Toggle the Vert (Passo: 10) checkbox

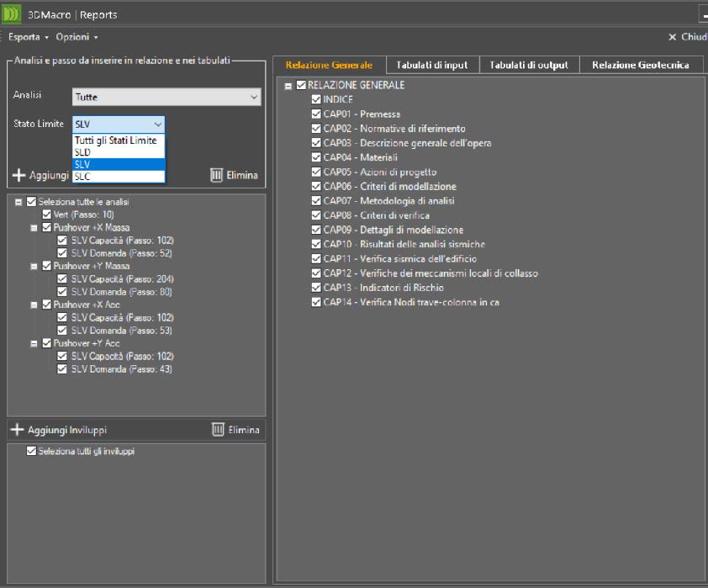[x=46, y=215]
